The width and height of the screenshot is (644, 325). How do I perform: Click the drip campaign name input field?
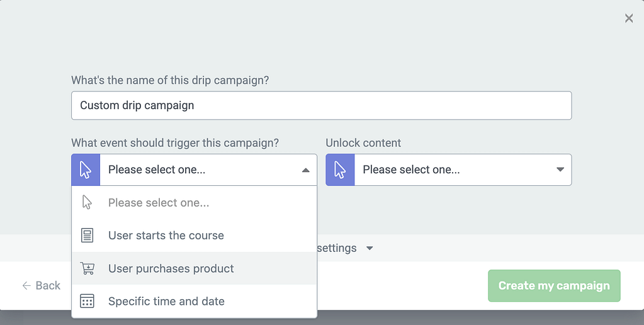pyautogui.click(x=322, y=106)
